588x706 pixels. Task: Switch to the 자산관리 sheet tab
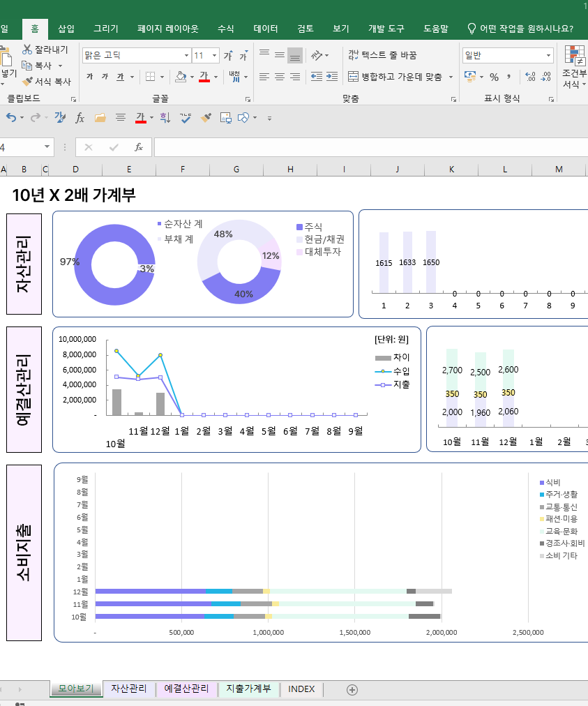click(x=129, y=689)
